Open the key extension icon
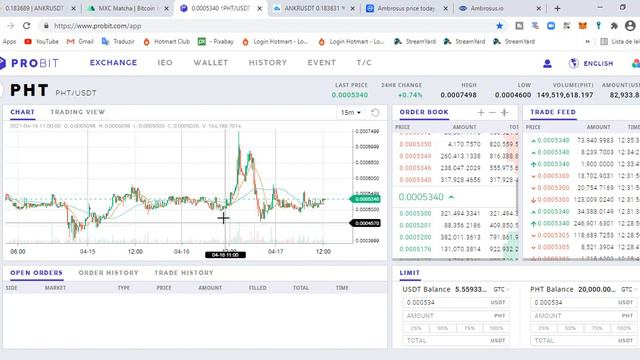 coord(598,26)
